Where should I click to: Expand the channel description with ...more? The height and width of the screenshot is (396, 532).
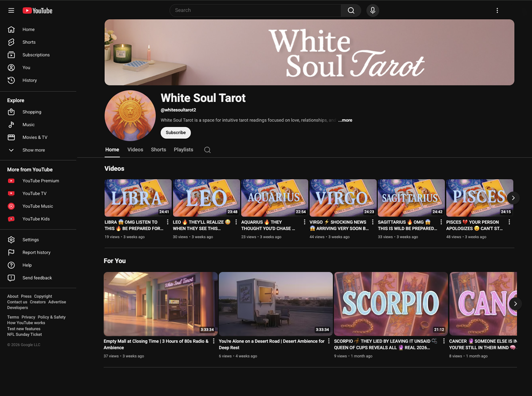point(345,120)
